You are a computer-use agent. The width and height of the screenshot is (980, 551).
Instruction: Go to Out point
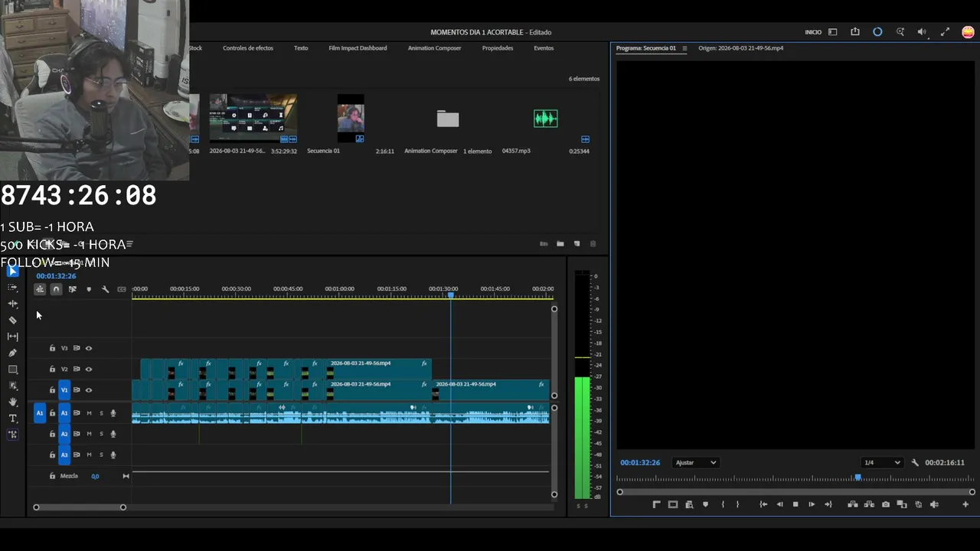tap(828, 504)
